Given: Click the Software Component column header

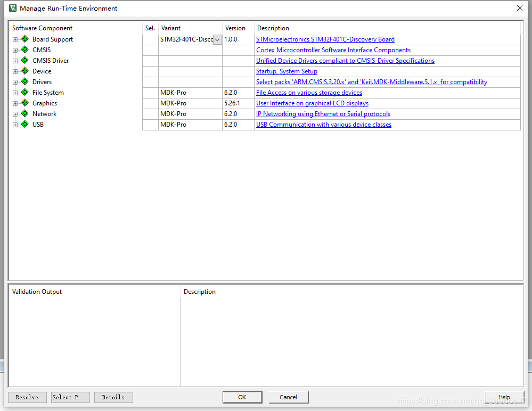Looking at the screenshot, I should [42, 28].
